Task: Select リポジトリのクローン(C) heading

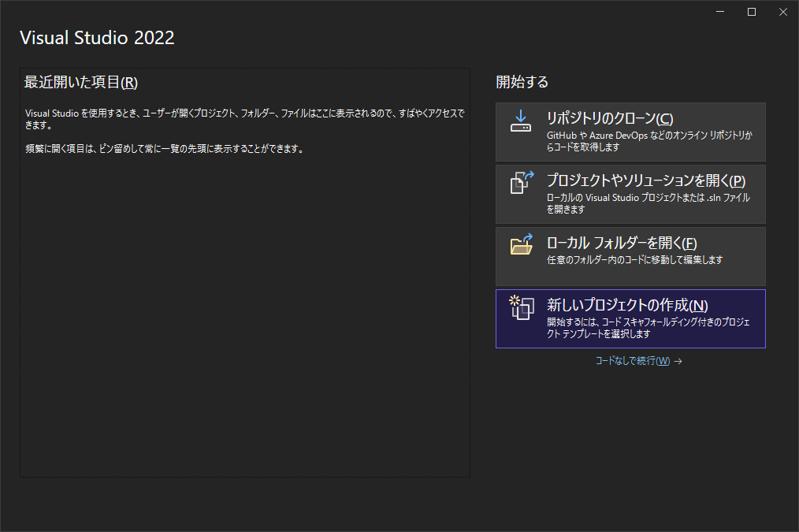Action: point(610,118)
